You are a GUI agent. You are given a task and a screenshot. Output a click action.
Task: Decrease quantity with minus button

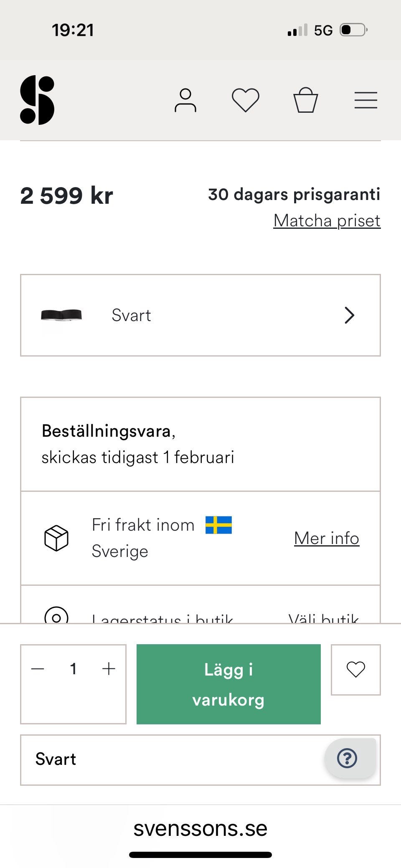point(38,669)
